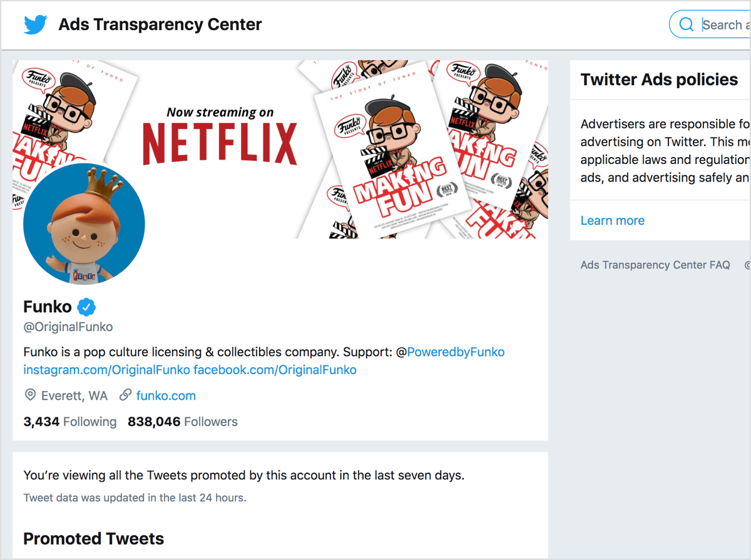
Task: Click the location pin icon near Everett, WA
Action: [x=30, y=395]
